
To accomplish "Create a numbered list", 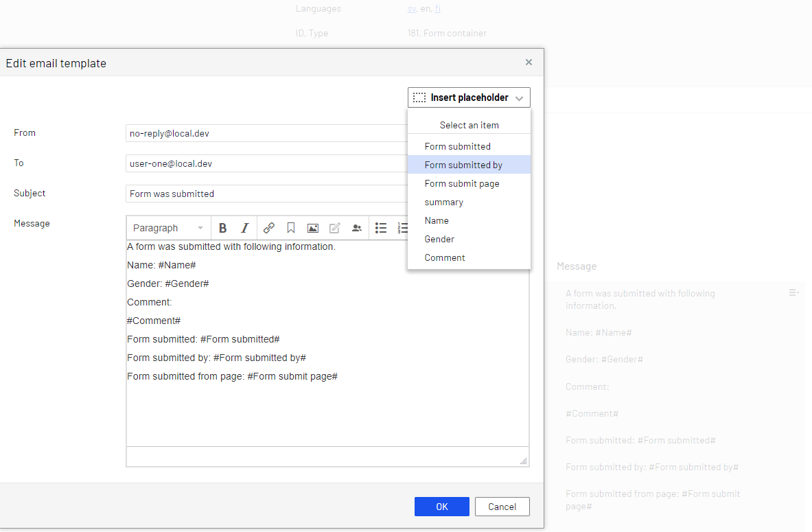I will click(x=402, y=227).
